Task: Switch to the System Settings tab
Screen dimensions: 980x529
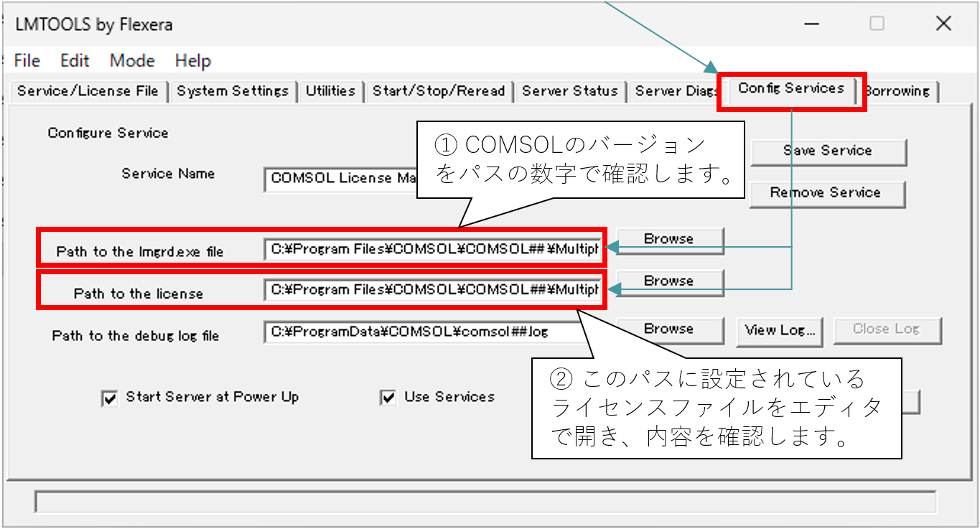Action: pyautogui.click(x=233, y=91)
